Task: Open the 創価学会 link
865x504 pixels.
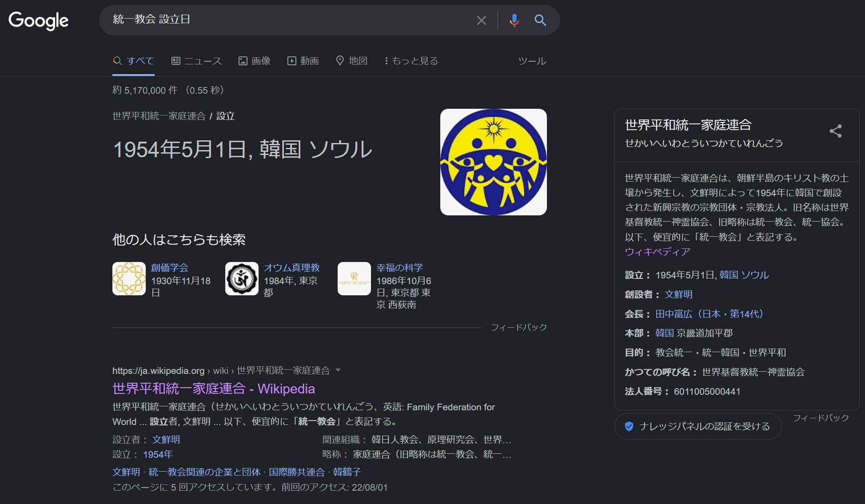Action: tap(170, 268)
